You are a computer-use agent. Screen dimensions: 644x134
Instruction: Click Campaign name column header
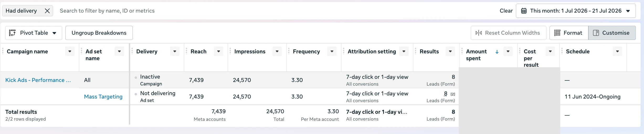point(27,51)
